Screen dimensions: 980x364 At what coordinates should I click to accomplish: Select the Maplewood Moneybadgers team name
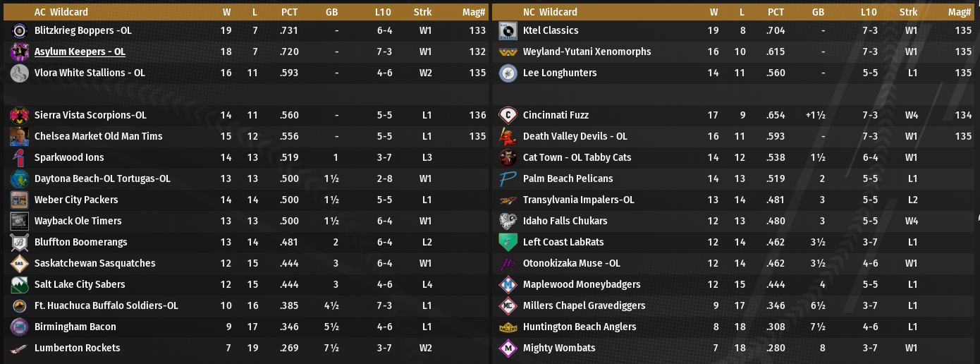(x=581, y=284)
